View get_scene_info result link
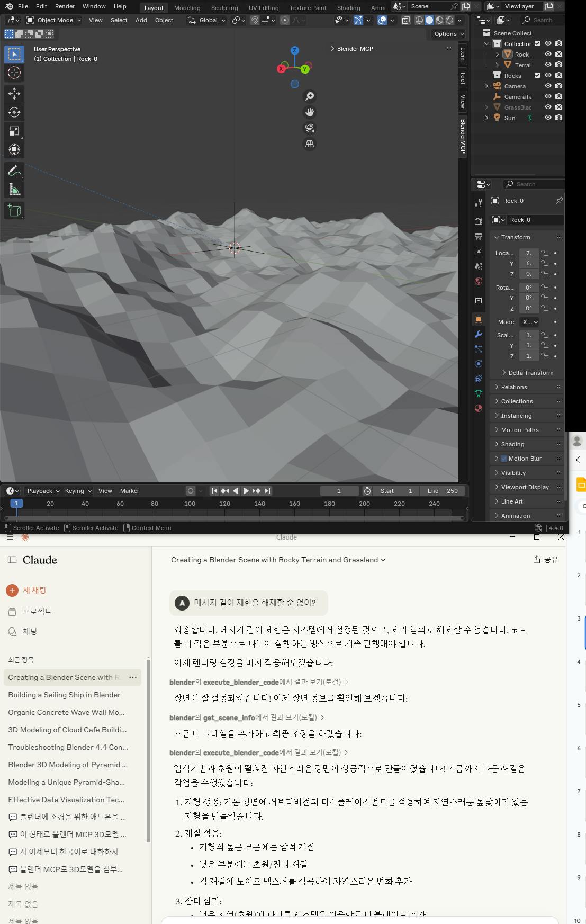The height and width of the screenshot is (924, 586). (x=247, y=717)
